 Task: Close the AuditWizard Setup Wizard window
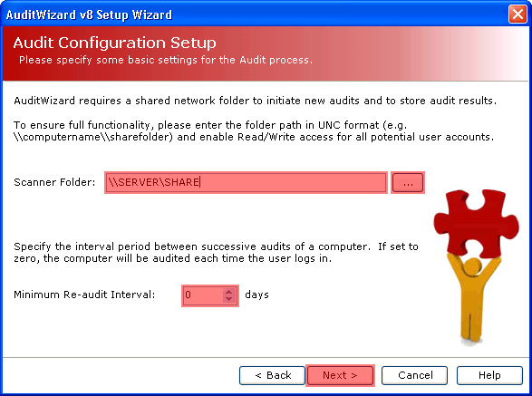click(517, 14)
